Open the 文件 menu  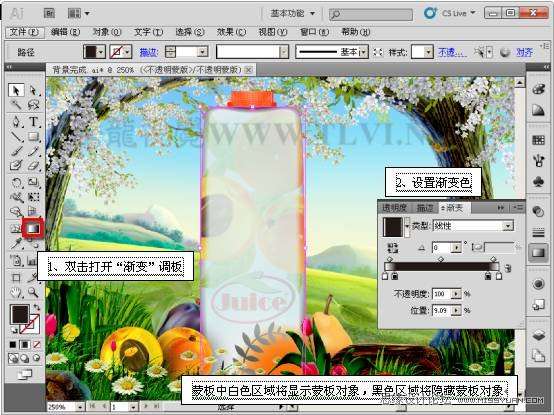[24, 32]
